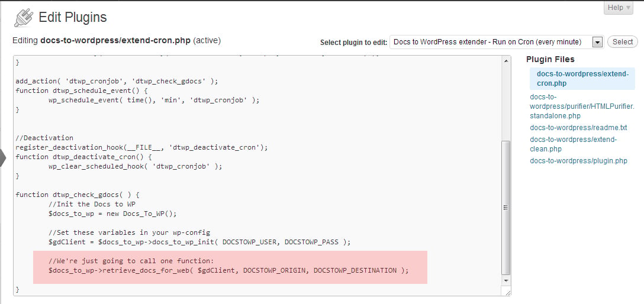
Task: Click the Edit Plugins plug icon
Action: tap(23, 18)
